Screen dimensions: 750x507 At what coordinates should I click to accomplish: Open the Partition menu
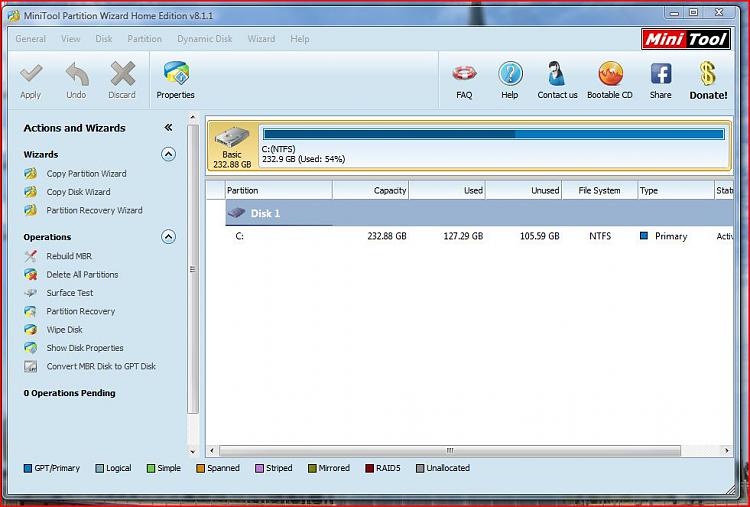click(x=144, y=39)
